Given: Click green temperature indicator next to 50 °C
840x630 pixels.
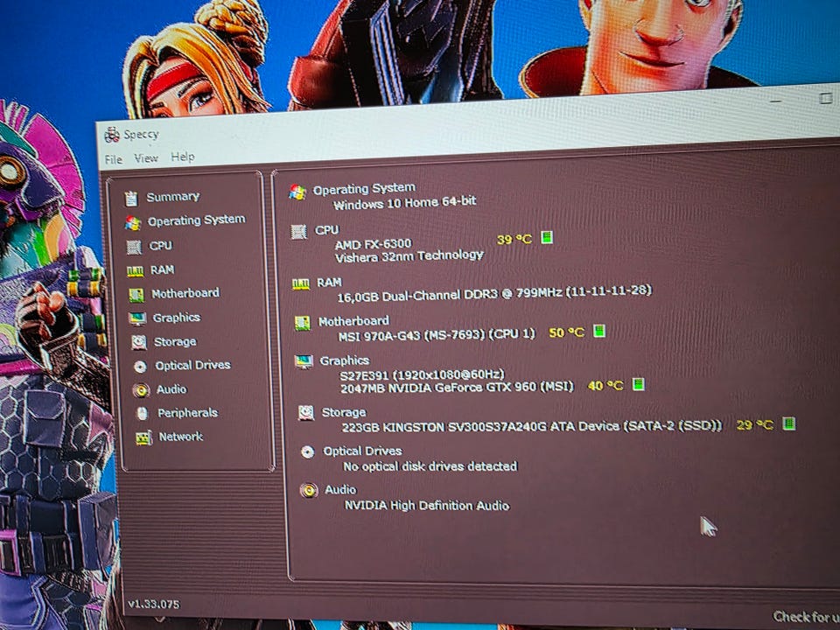Looking at the screenshot, I should [599, 331].
